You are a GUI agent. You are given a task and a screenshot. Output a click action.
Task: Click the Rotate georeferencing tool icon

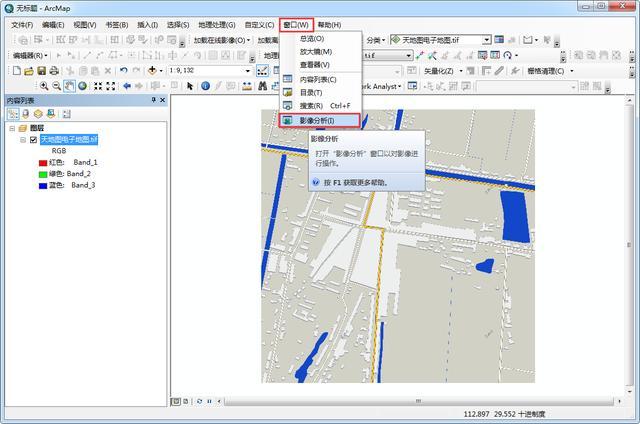507,55
